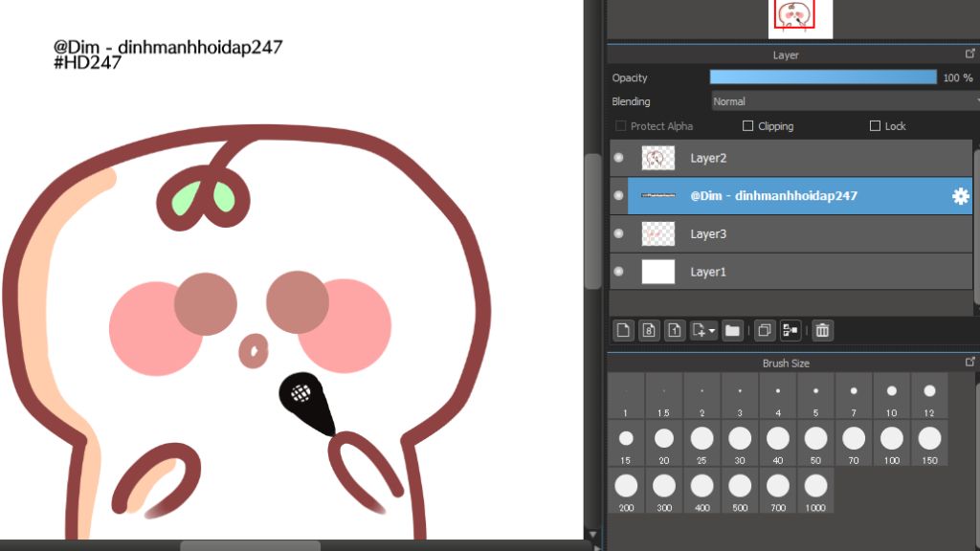Choose brush size 20
The height and width of the screenshot is (551, 980).
(664, 444)
